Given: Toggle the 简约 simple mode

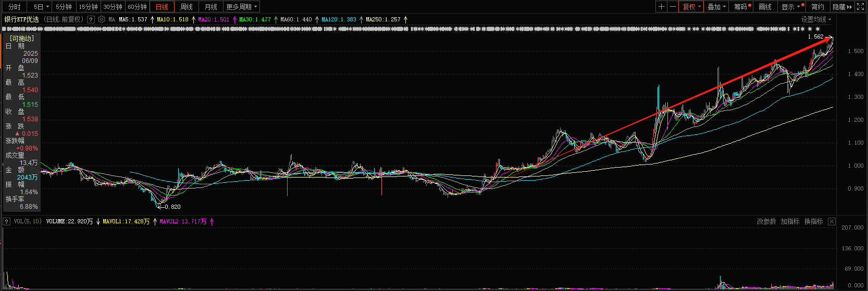Looking at the screenshot, I should tap(817, 7).
